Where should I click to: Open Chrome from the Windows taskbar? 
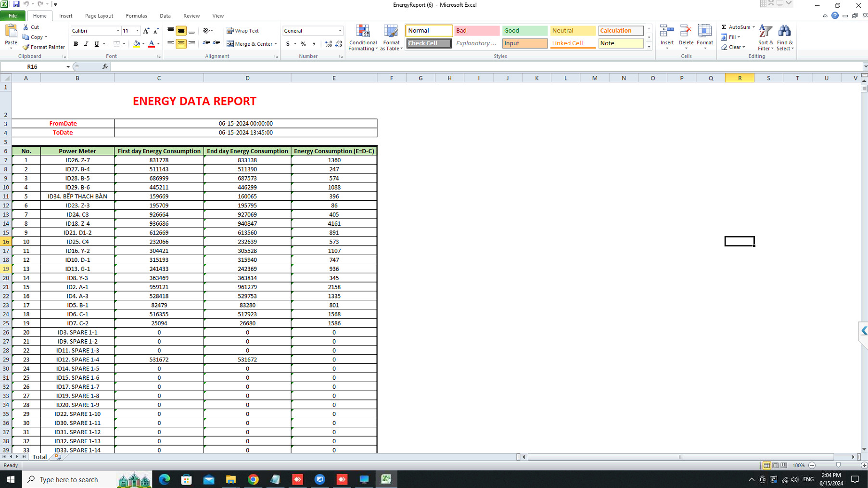(253, 479)
